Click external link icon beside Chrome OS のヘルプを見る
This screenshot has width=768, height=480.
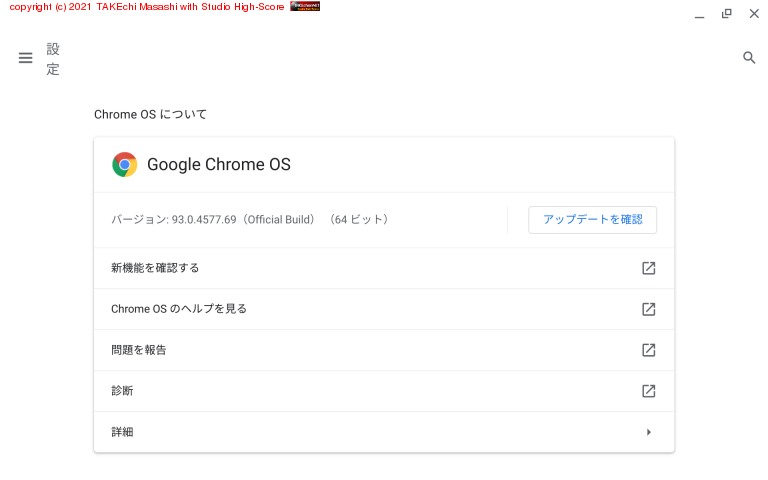[x=648, y=309]
